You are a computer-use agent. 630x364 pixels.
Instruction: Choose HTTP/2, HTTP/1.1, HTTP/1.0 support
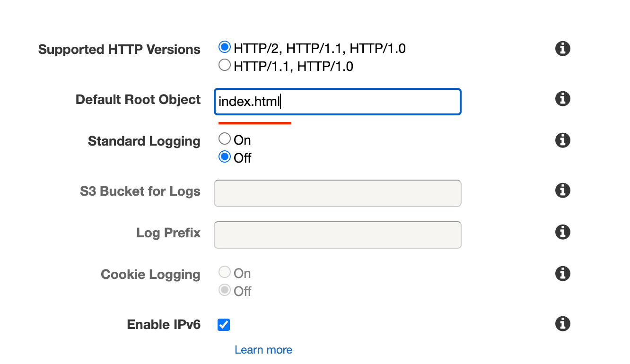225,46
